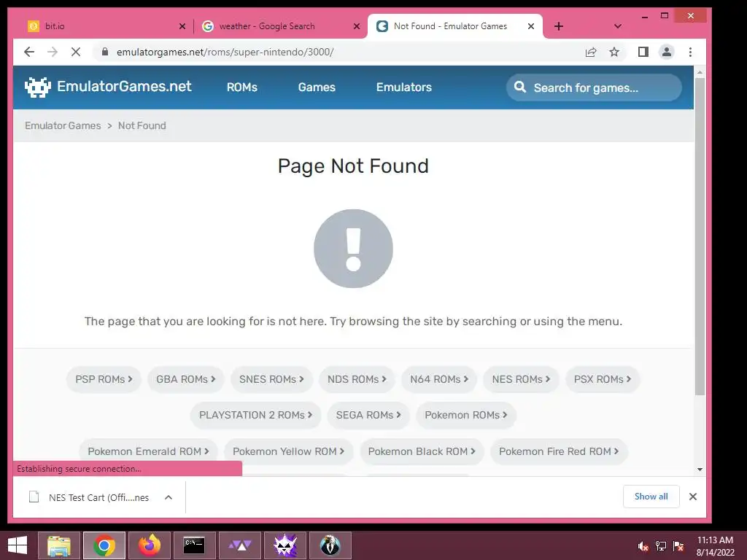Click the page vertical scrollbar
Screen dimensions: 747x560
pos(700,236)
